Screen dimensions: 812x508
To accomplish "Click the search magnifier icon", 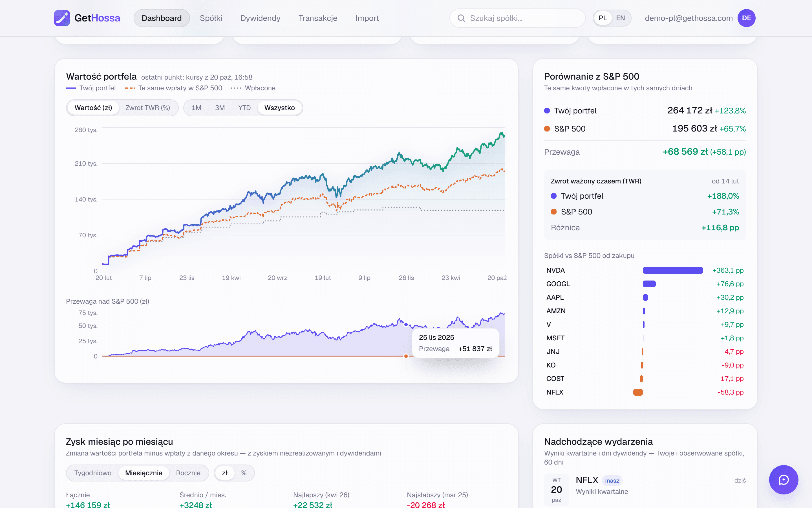I will (x=461, y=18).
